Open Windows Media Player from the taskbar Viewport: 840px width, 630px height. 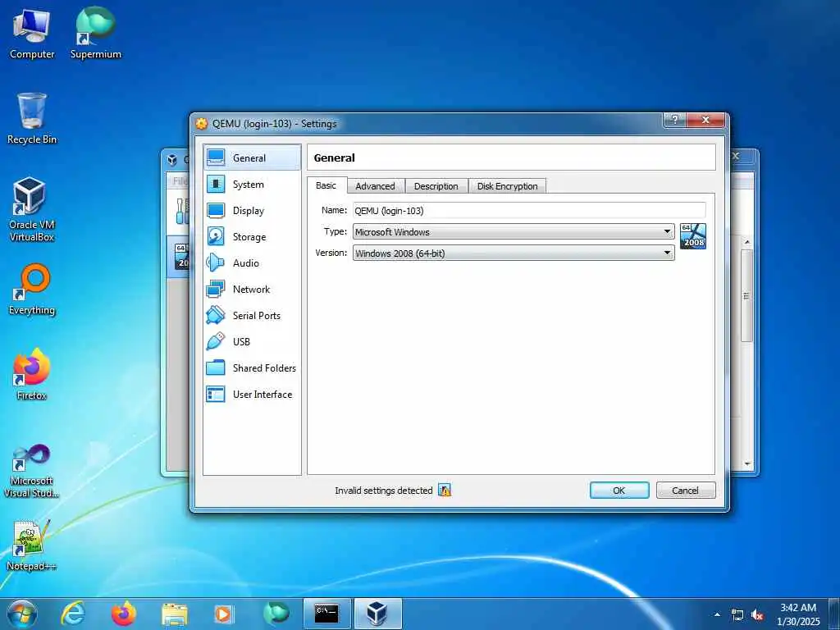point(223,614)
